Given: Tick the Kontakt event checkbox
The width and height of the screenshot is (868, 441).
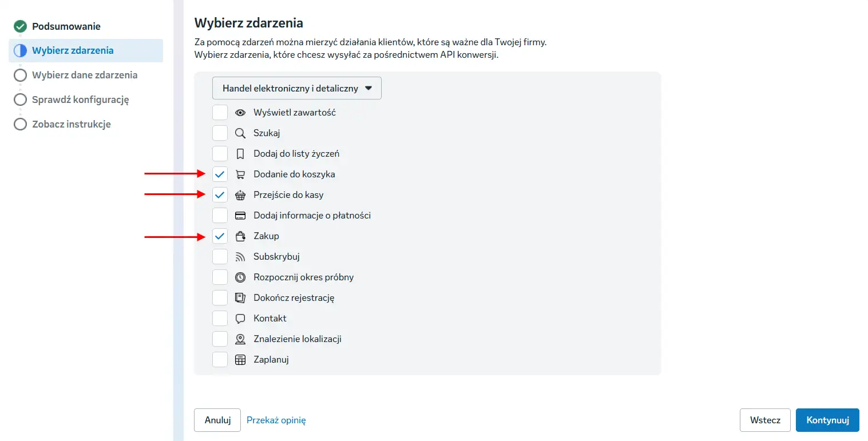Looking at the screenshot, I should click(220, 318).
